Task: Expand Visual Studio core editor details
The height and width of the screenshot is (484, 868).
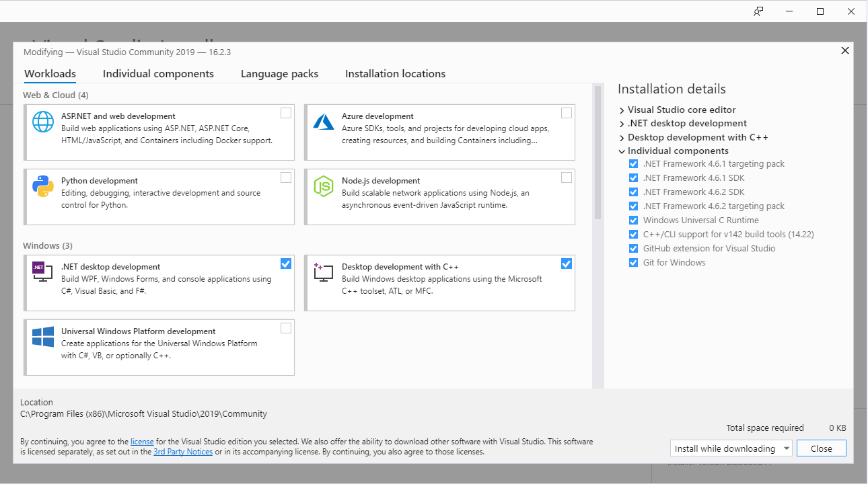Action: (x=622, y=110)
